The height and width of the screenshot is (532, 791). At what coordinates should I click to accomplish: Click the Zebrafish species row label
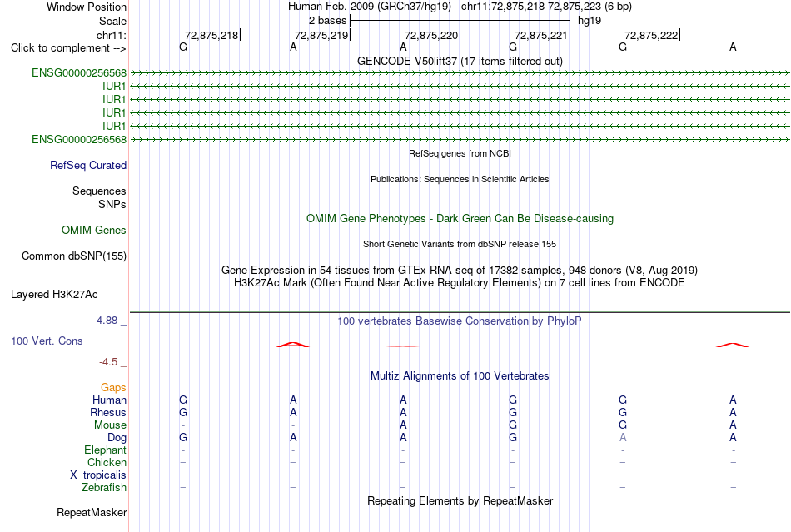[x=104, y=488]
